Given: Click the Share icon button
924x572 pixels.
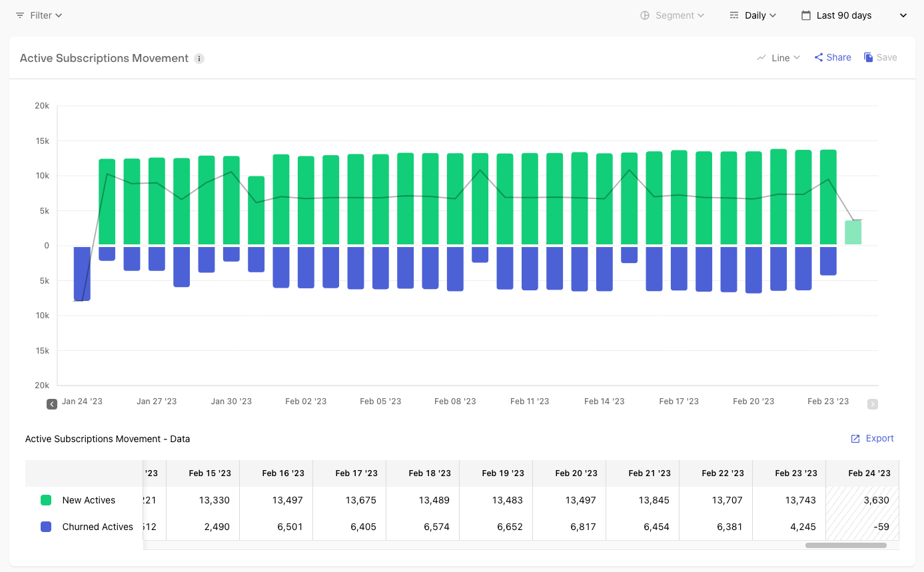Looking at the screenshot, I should coord(819,58).
